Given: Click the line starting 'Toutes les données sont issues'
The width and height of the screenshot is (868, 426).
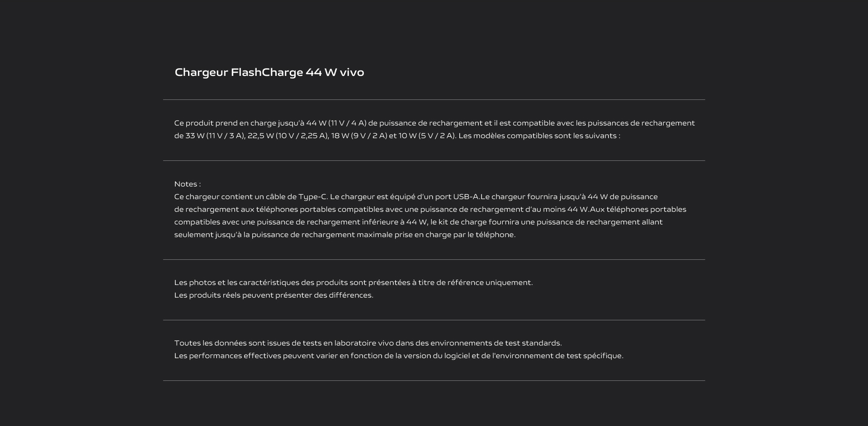Looking at the screenshot, I should point(368,343).
